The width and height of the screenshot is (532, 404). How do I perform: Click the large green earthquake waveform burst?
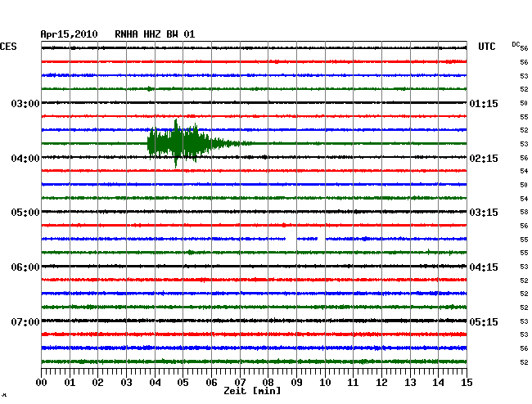click(182, 143)
